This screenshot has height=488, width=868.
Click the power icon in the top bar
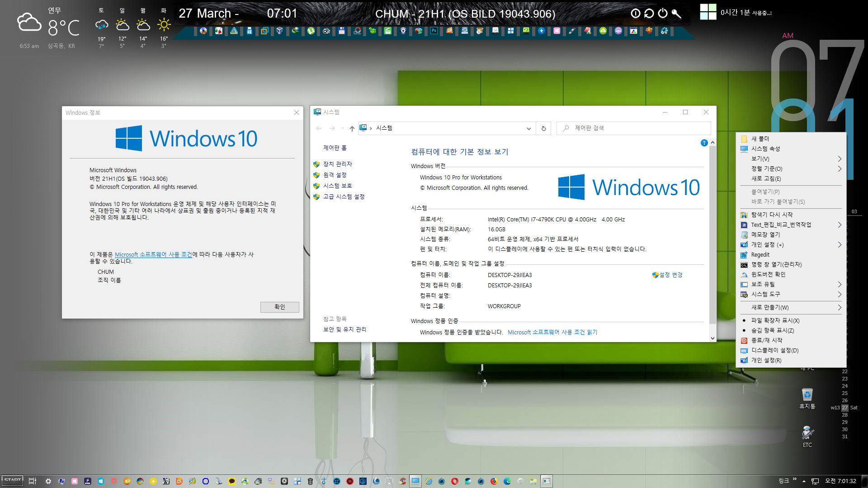[x=663, y=13]
